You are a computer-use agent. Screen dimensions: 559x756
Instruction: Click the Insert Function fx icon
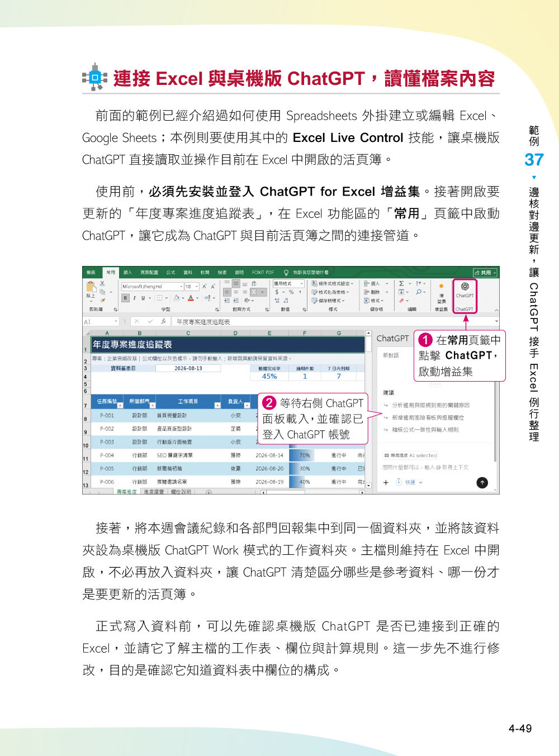click(x=163, y=321)
